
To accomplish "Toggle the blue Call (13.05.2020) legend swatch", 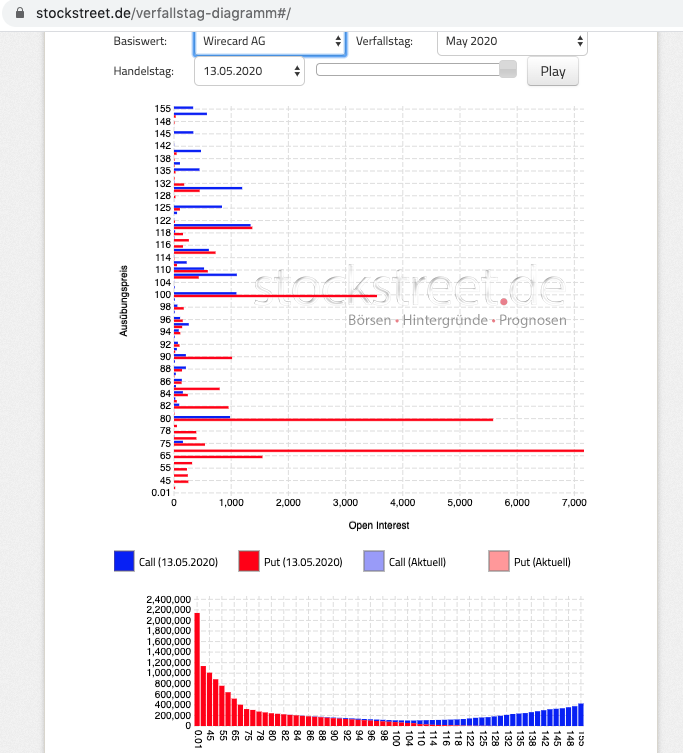I will [125, 561].
